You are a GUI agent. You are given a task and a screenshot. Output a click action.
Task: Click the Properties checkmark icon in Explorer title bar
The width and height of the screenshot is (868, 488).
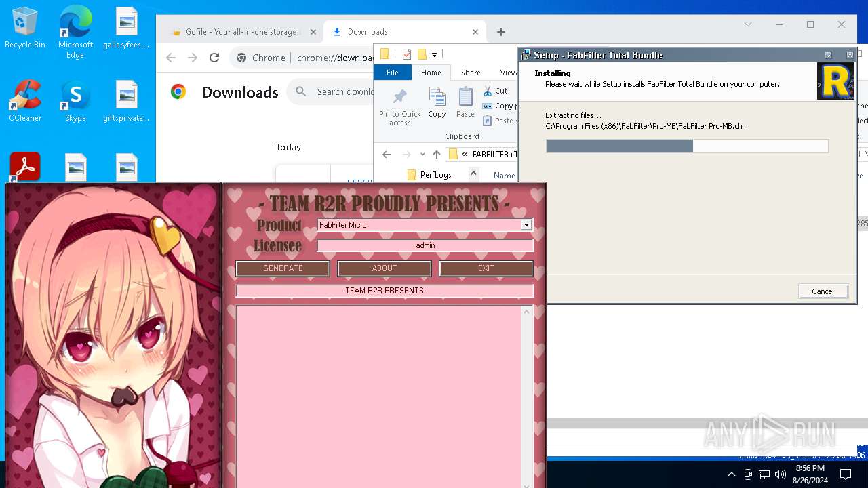coord(407,54)
